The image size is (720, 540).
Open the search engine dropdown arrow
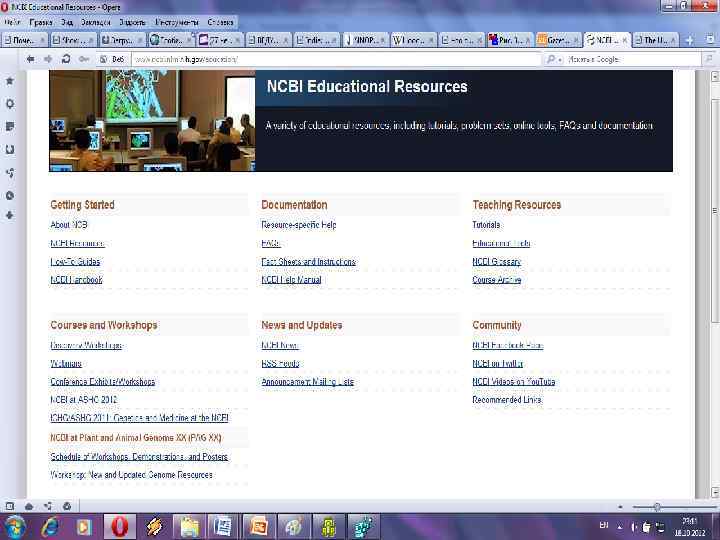coord(560,60)
